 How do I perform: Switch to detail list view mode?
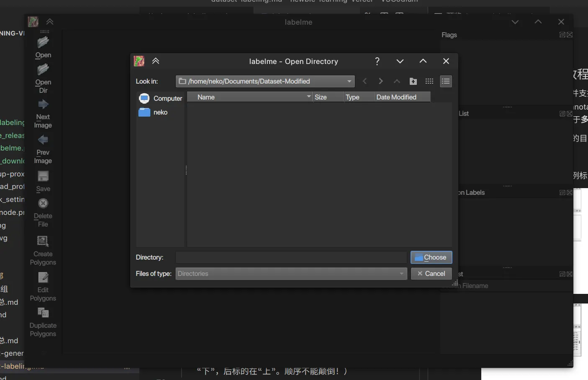[x=446, y=82]
